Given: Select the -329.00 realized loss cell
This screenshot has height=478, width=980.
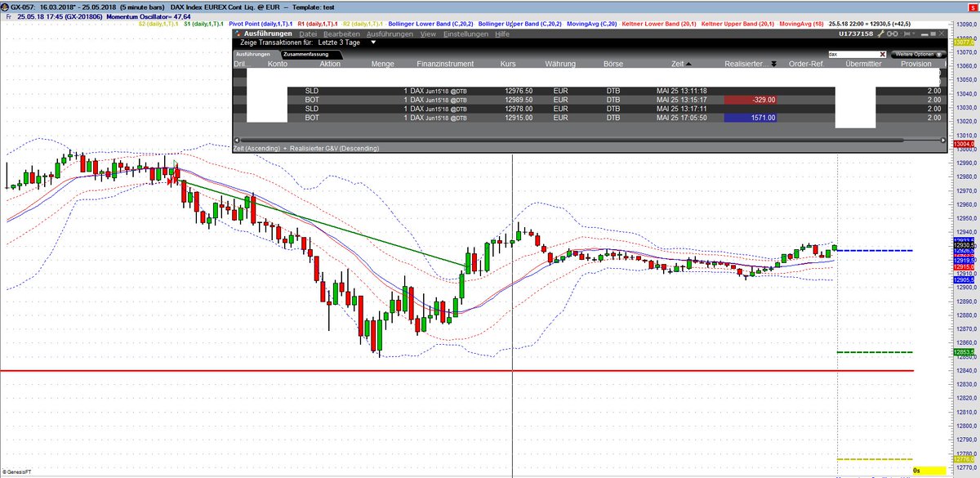Looking at the screenshot, I should coord(751,100).
